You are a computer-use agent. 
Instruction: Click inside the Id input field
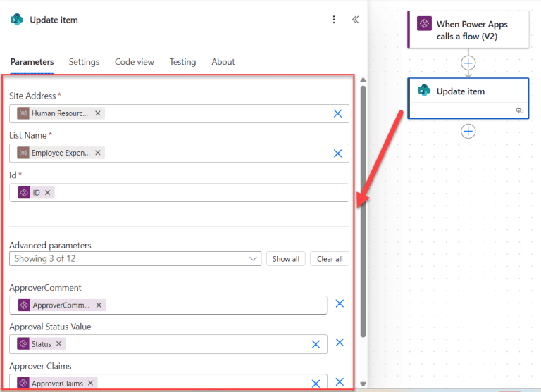pyautogui.click(x=179, y=192)
